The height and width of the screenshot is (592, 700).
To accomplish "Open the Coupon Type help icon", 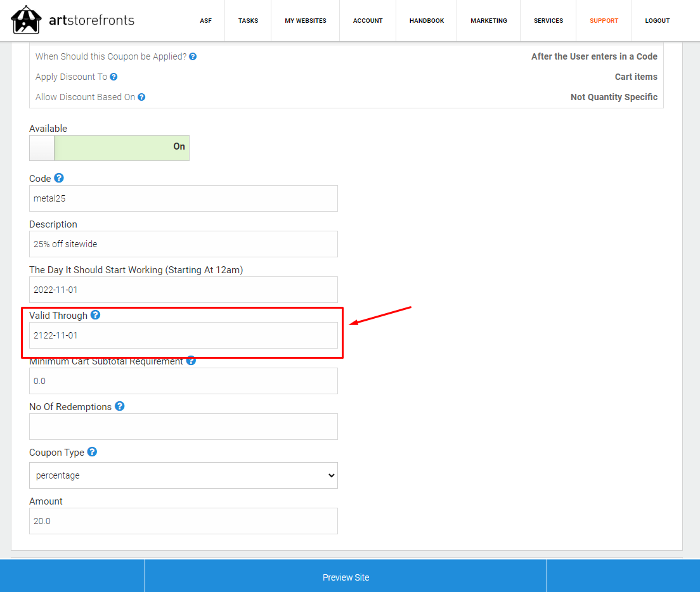I will point(92,451).
